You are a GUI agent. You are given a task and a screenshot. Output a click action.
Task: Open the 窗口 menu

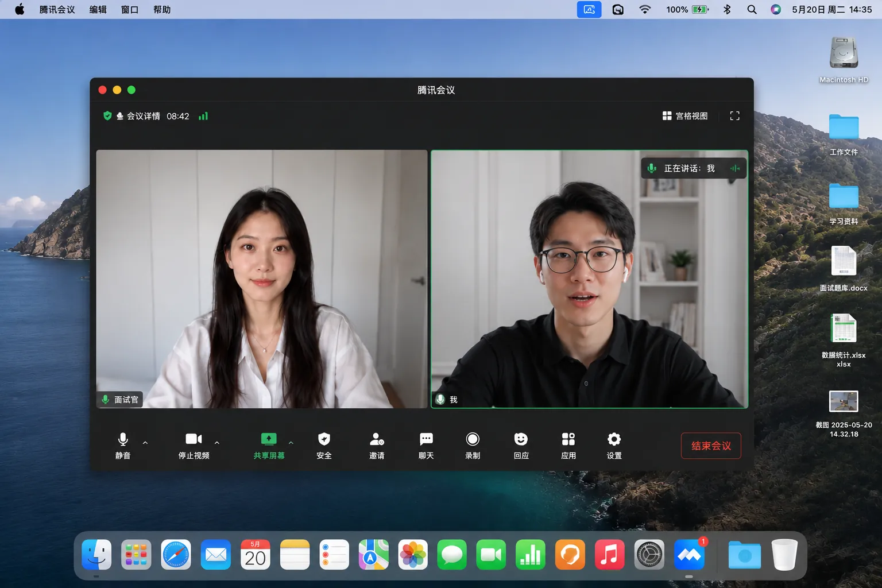130,9
